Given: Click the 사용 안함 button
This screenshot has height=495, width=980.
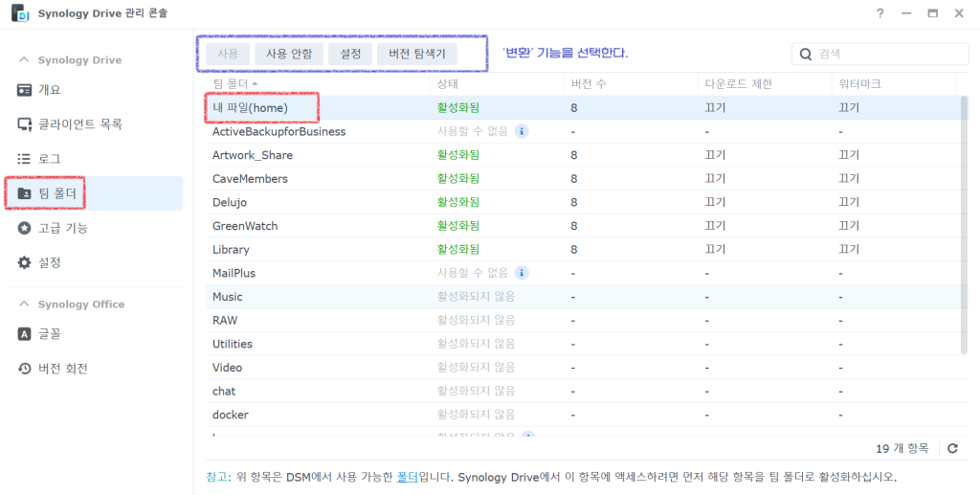Looking at the screenshot, I should coord(289,54).
